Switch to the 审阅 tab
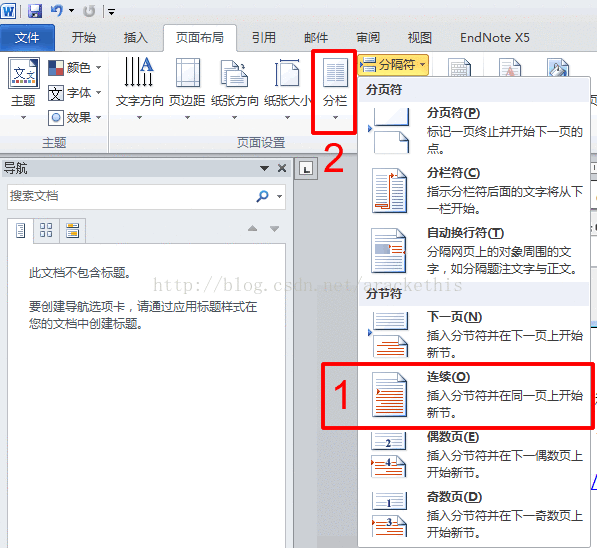Screen dimensions: 597x548 [x=368, y=37]
